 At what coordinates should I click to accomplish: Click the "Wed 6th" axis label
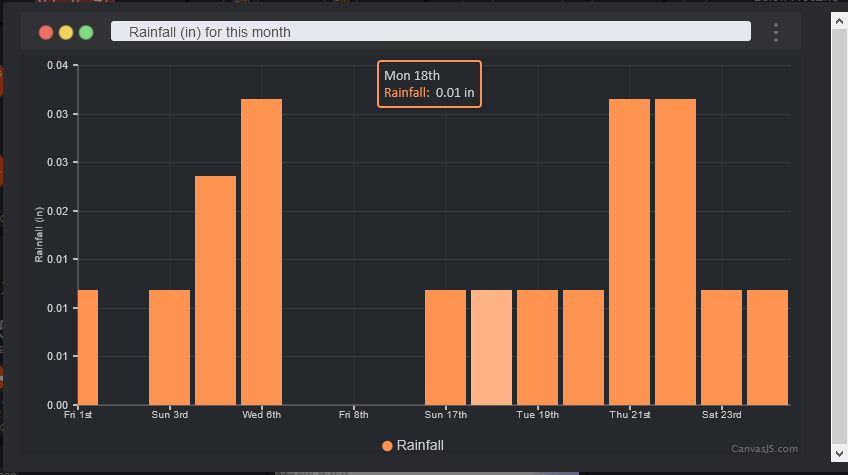(x=262, y=415)
